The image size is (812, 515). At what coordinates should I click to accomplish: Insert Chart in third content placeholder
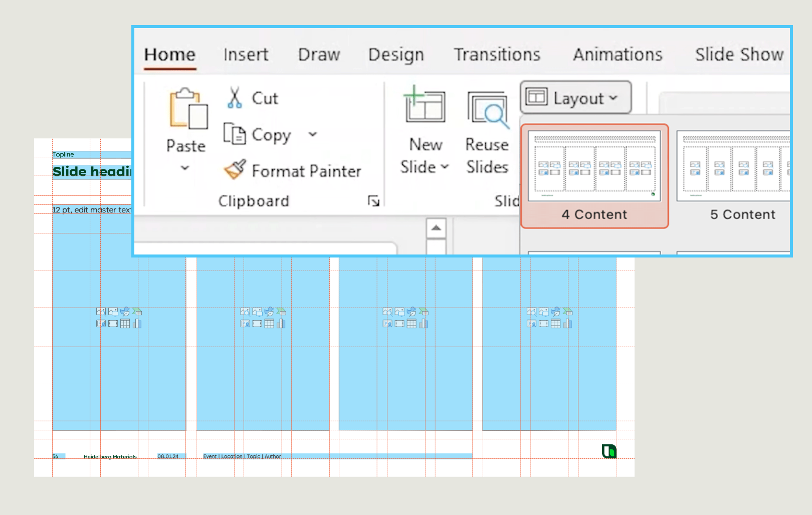[x=423, y=324]
